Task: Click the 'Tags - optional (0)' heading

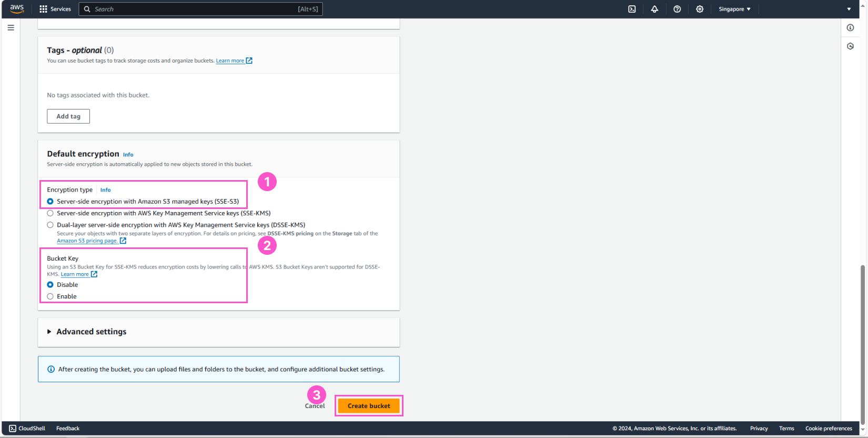Action: [80, 50]
